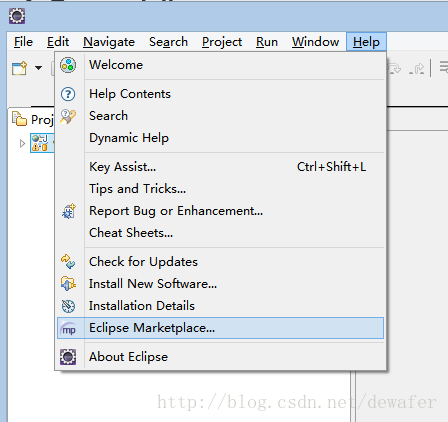Open Help Contents
Image resolution: width=448 pixels, height=422 pixels.
pyautogui.click(x=220, y=94)
